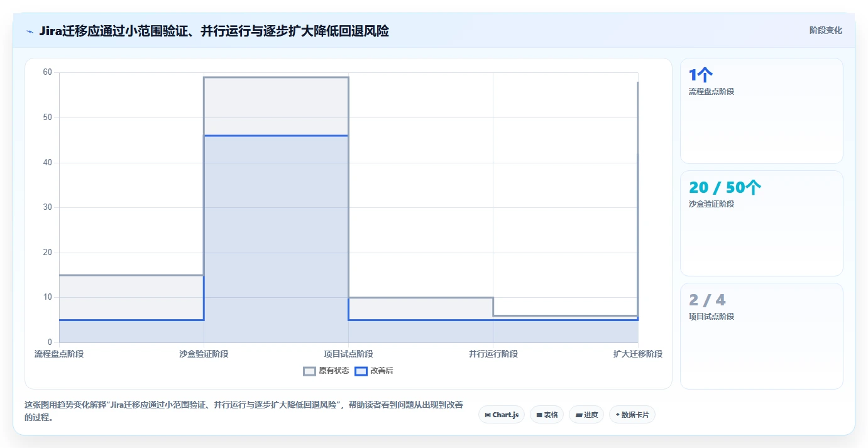Click the y-axis value 10
This screenshot has height=448, width=868.
(47, 297)
